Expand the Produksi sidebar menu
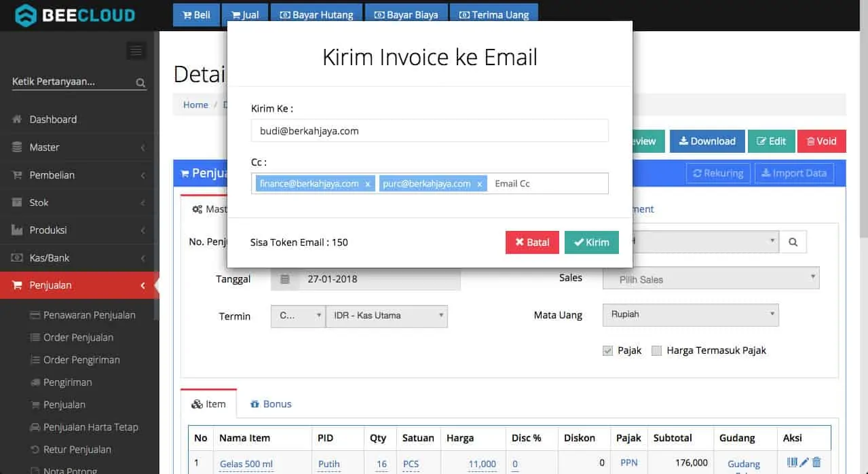The height and width of the screenshot is (474, 868). pos(143,230)
